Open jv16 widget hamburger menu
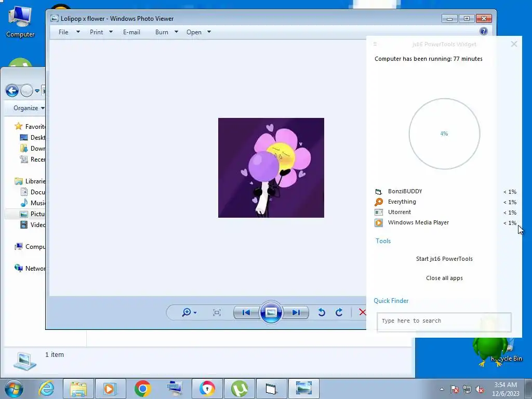The image size is (532, 399). 375,44
